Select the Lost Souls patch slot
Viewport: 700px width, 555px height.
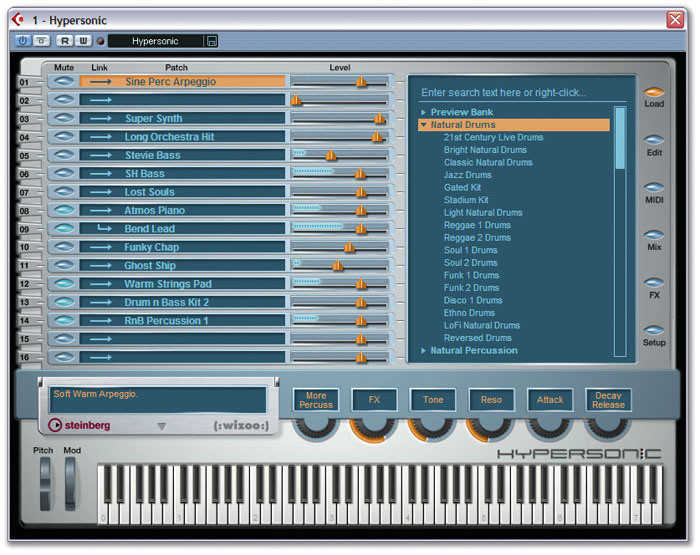pyautogui.click(x=182, y=192)
